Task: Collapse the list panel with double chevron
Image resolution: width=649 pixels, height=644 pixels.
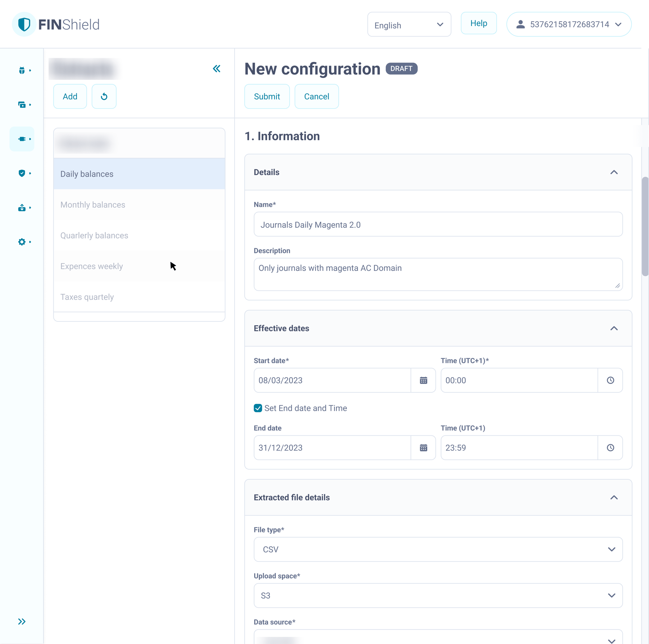Action: coord(217,69)
